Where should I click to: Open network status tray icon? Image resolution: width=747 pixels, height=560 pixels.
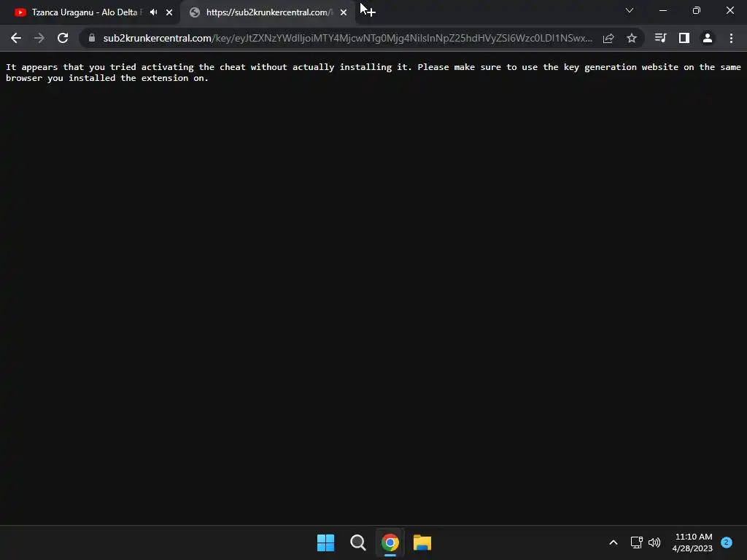(x=636, y=542)
